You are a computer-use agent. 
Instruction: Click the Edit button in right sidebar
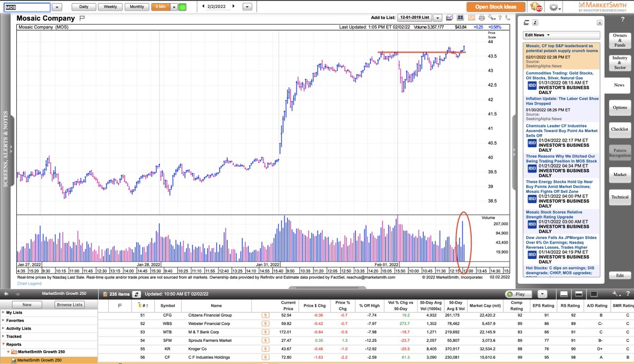tap(620, 275)
